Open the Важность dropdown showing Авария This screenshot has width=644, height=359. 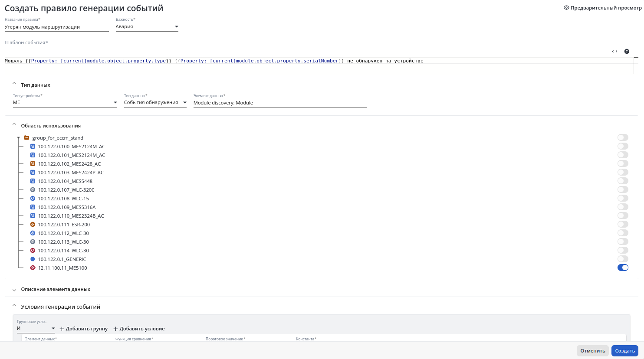coord(147,26)
